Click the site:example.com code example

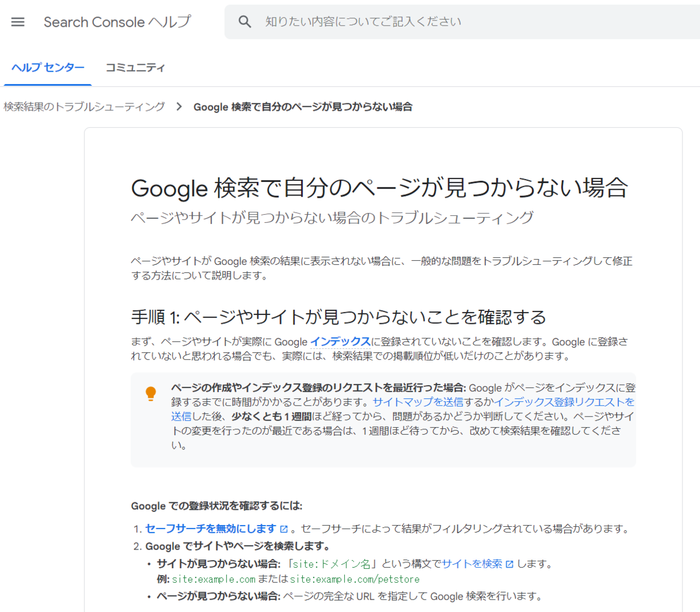click(x=213, y=579)
